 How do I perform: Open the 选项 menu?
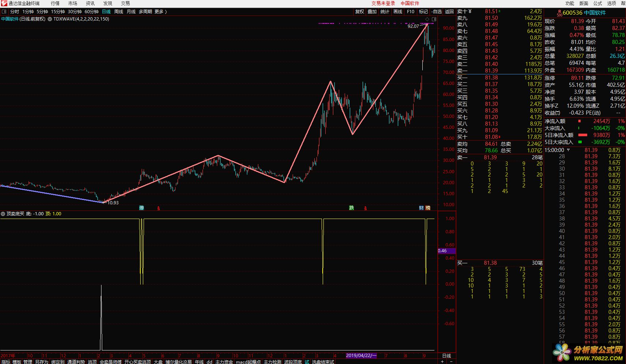(612, 3)
